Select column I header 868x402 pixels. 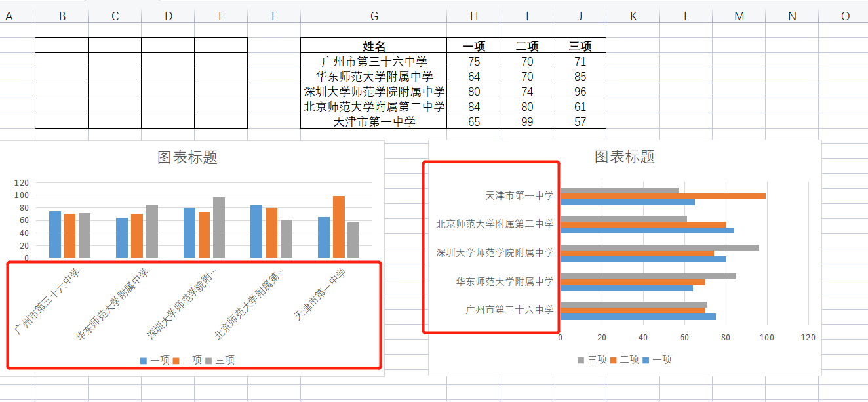(526, 16)
